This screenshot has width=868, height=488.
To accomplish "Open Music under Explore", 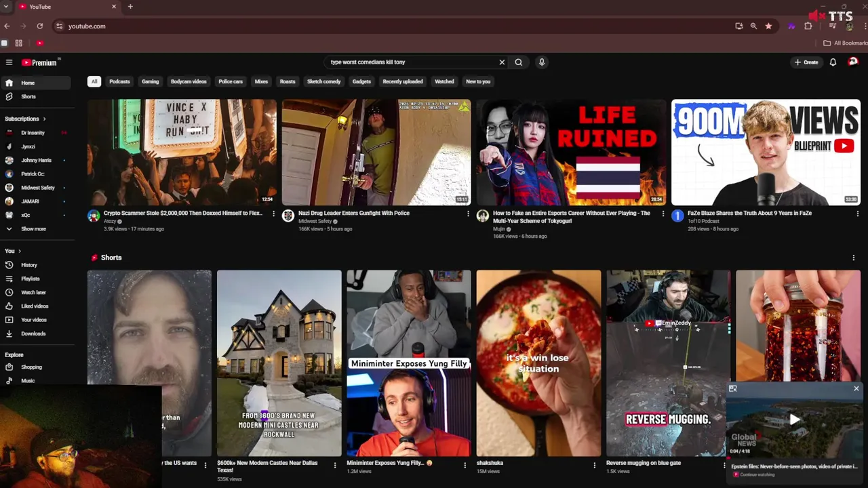I will tap(35, 381).
